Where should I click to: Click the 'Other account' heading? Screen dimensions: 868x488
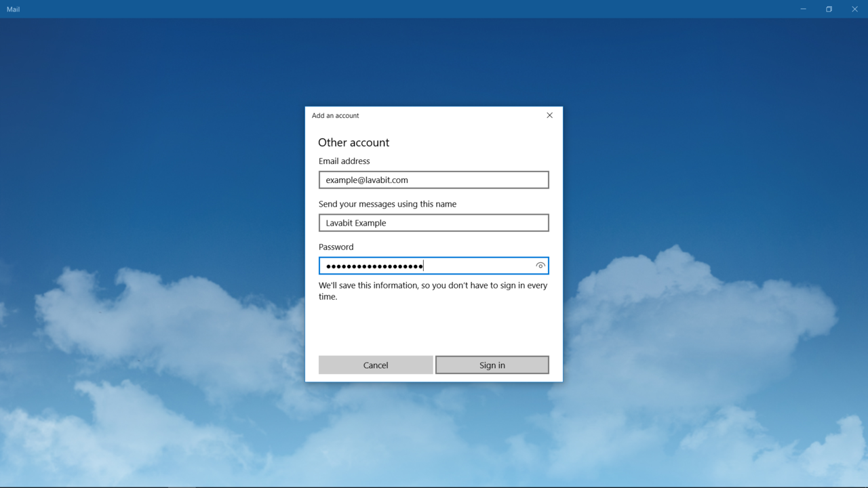pyautogui.click(x=353, y=142)
